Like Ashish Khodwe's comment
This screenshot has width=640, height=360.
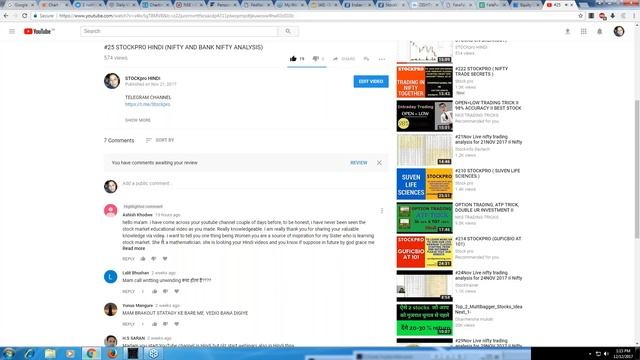click(143, 259)
